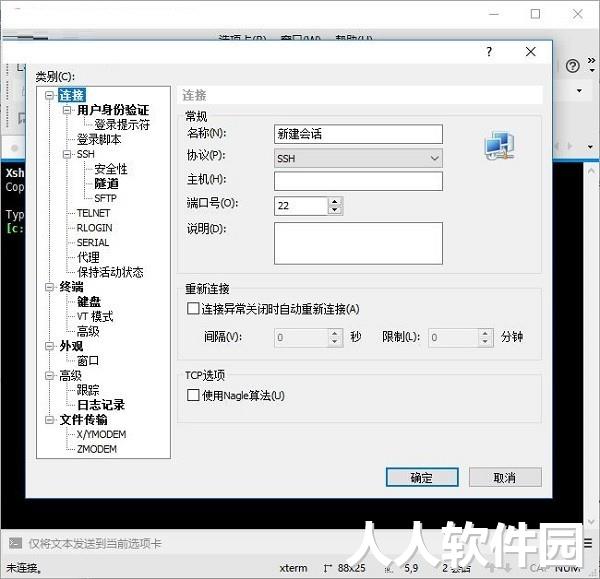Select 登录脚本 tree item
Image resolution: width=600 pixels, height=579 pixels.
99,140
